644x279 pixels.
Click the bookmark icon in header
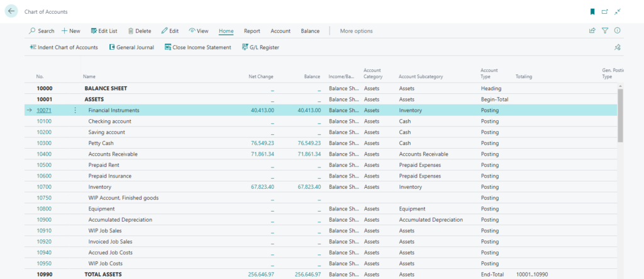[x=592, y=11]
